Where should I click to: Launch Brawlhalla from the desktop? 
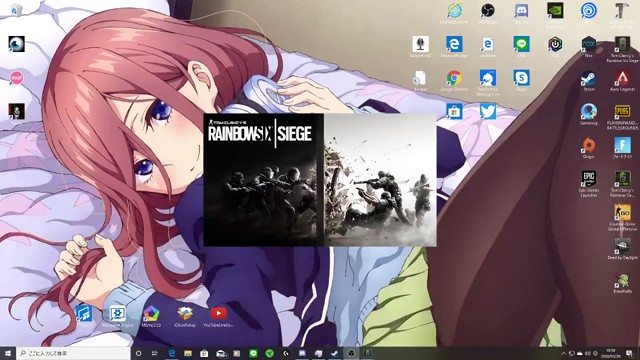(x=622, y=280)
